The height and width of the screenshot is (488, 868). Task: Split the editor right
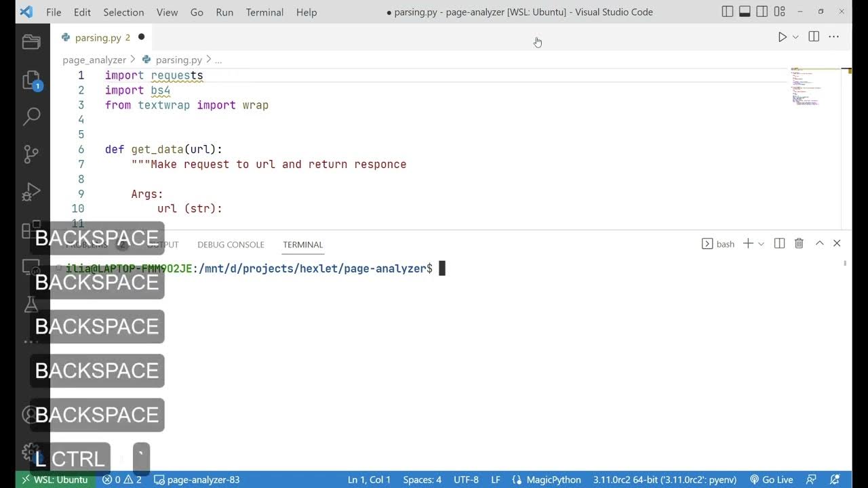point(814,37)
